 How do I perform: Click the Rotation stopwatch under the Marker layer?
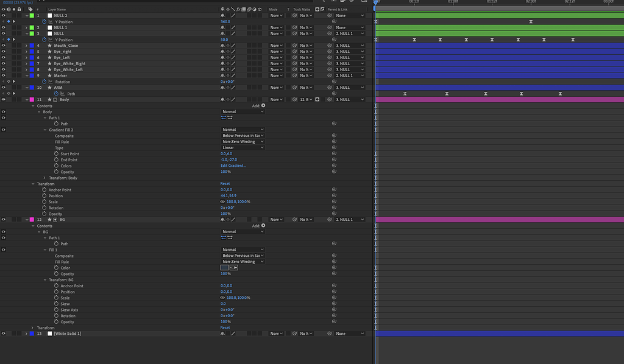tap(44, 81)
